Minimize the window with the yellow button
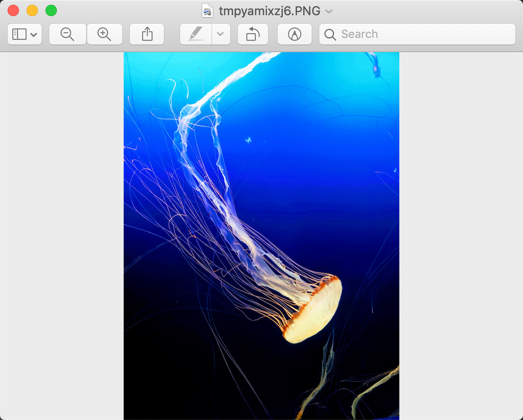Screen dimensions: 523x420 pos(32,10)
